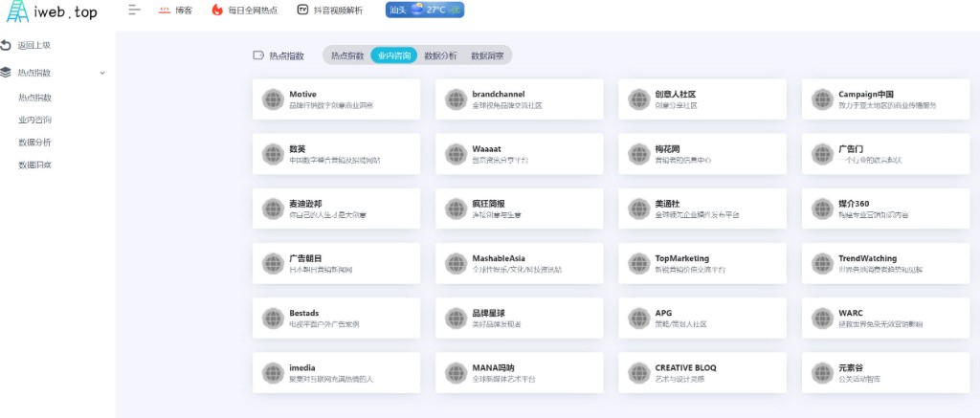Open the CREATIVE BLOQ card title
This screenshot has height=418, width=980.
(x=685, y=368)
